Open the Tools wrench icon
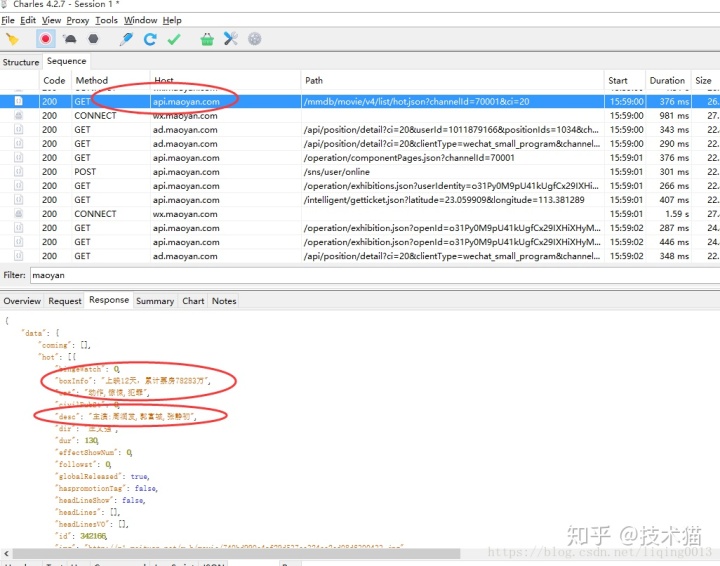 click(x=231, y=39)
